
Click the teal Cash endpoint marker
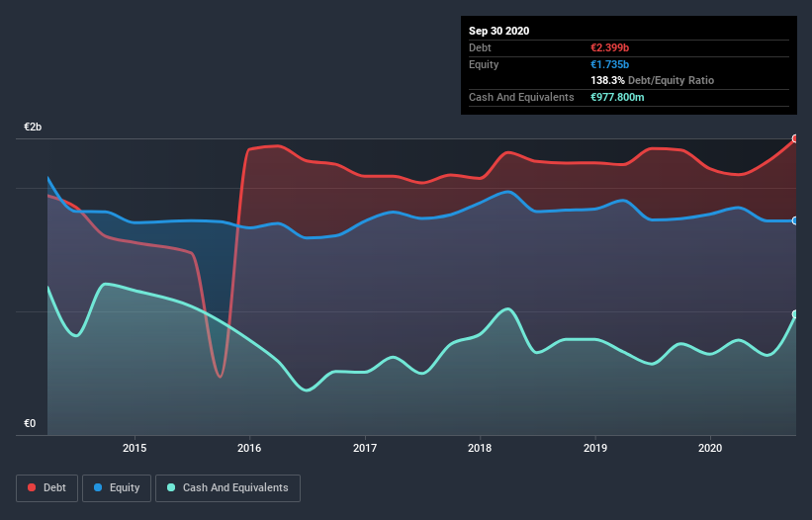(x=795, y=314)
